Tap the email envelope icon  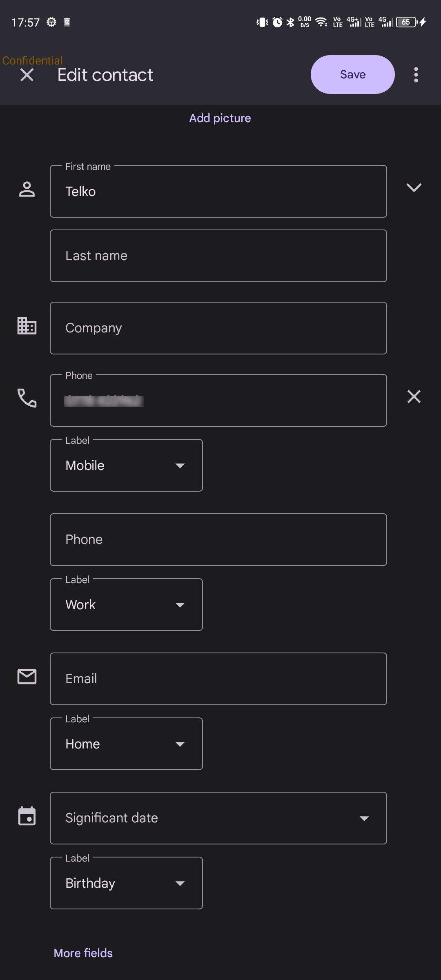tap(27, 677)
